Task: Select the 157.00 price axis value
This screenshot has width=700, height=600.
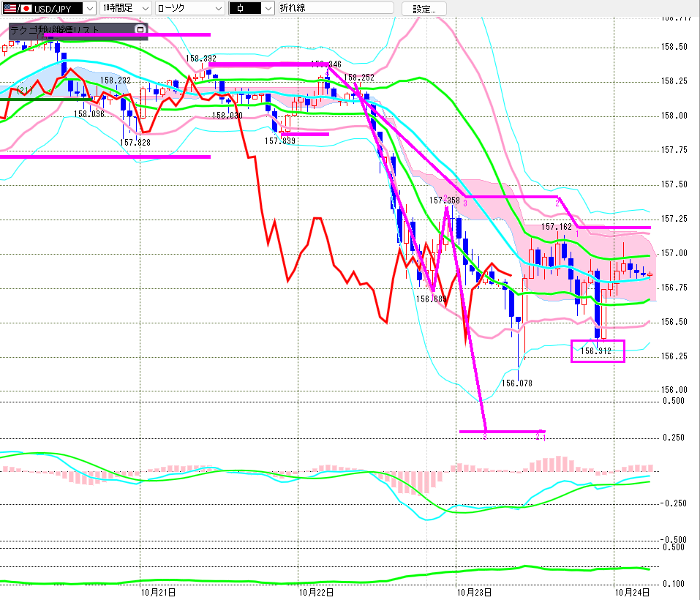Action: click(x=674, y=253)
